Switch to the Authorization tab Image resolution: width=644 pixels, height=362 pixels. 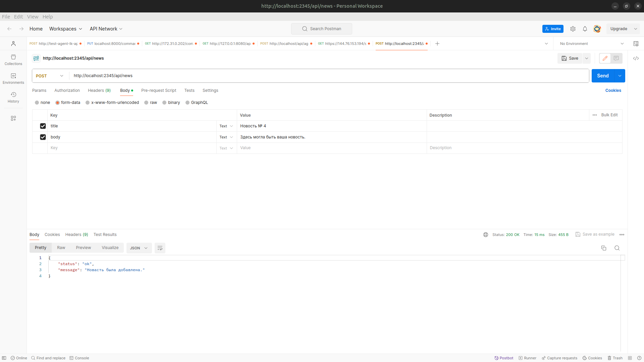click(x=67, y=90)
